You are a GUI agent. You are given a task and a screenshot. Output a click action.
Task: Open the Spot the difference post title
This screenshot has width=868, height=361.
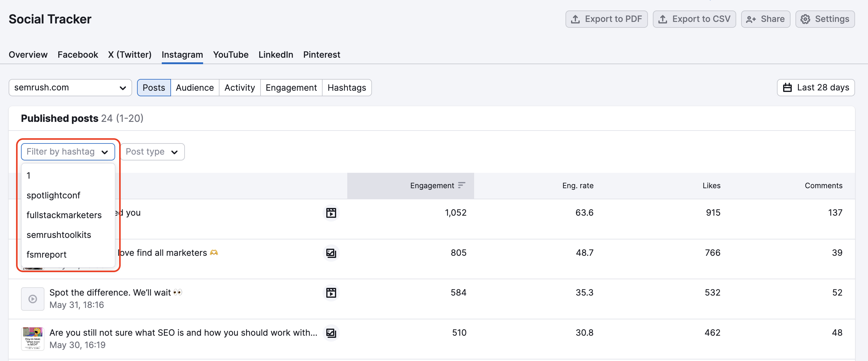(115, 293)
